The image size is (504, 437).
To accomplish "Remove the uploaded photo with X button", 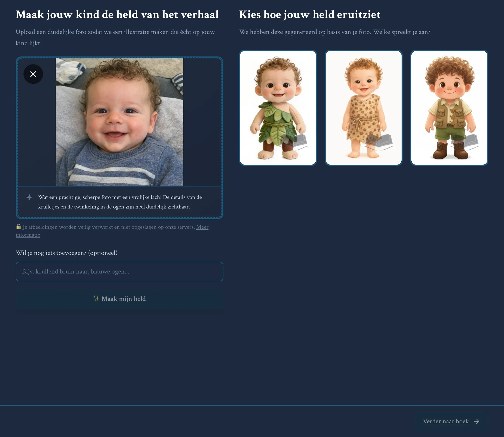I will 33,74.
